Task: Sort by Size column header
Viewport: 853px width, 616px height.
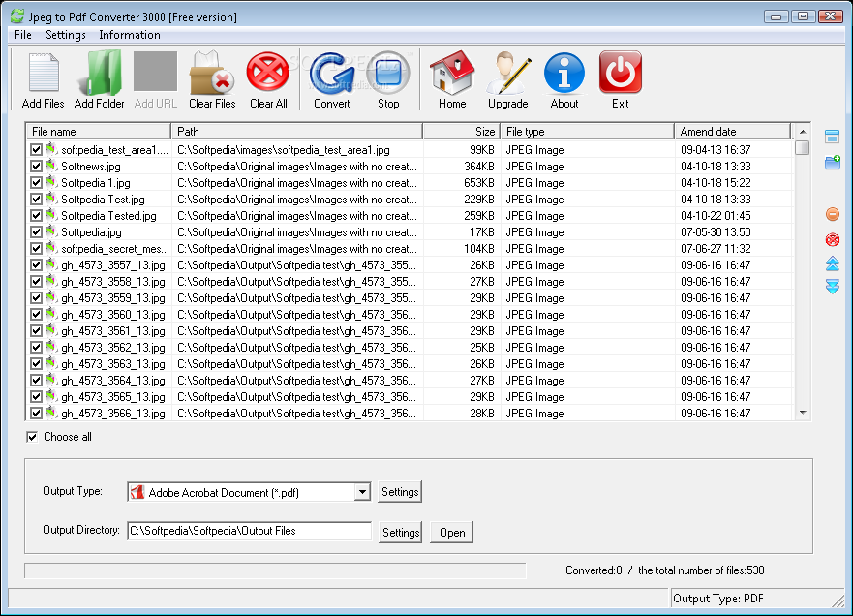Action: click(461, 131)
